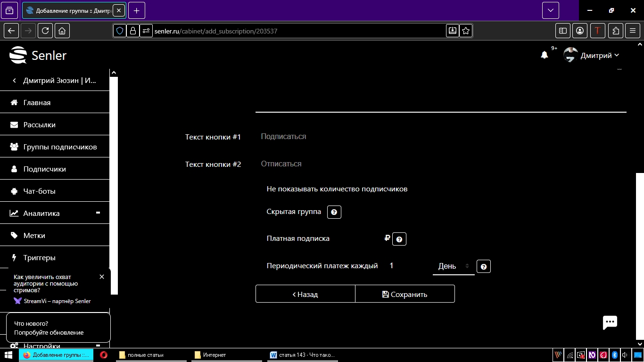Click help icon next to Скрытая группа
The width and height of the screenshot is (644, 362).
334,212
